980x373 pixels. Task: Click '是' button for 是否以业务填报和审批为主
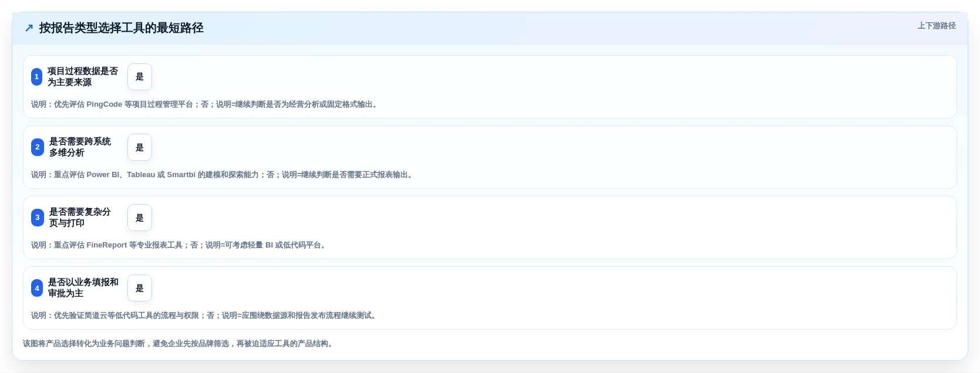[140, 288]
